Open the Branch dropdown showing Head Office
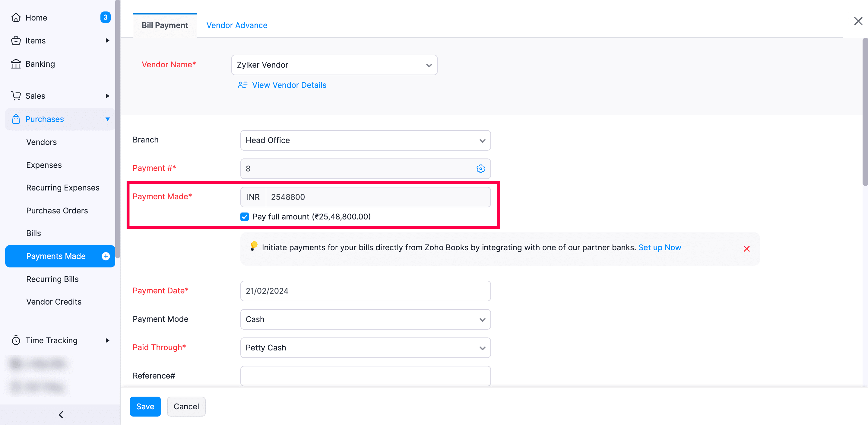 point(482,140)
